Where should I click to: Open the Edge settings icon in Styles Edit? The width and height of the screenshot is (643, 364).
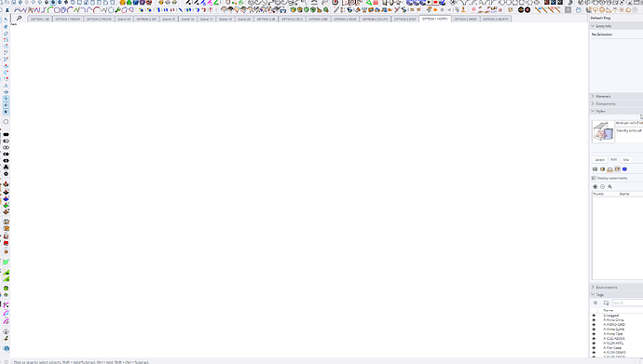pos(595,169)
